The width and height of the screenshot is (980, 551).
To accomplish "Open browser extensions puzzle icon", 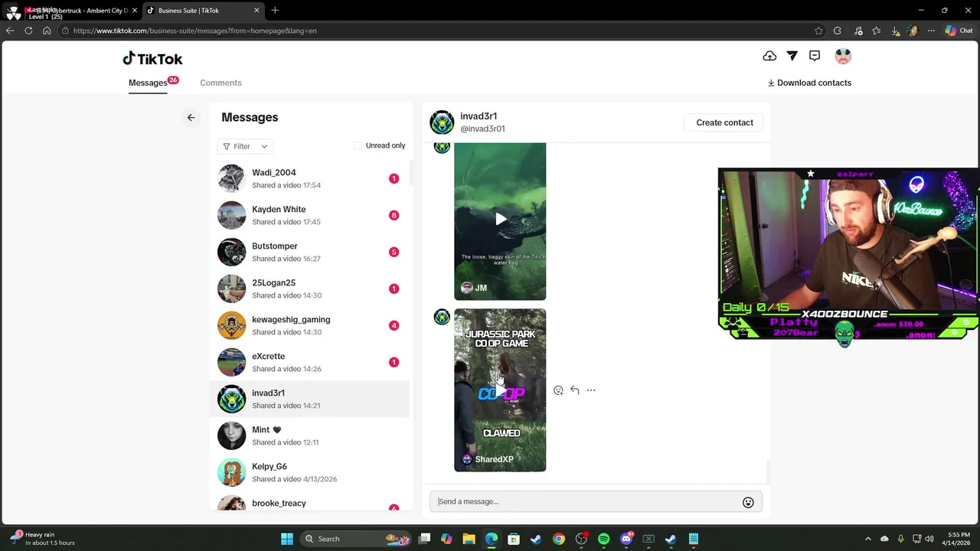I will pos(837,31).
